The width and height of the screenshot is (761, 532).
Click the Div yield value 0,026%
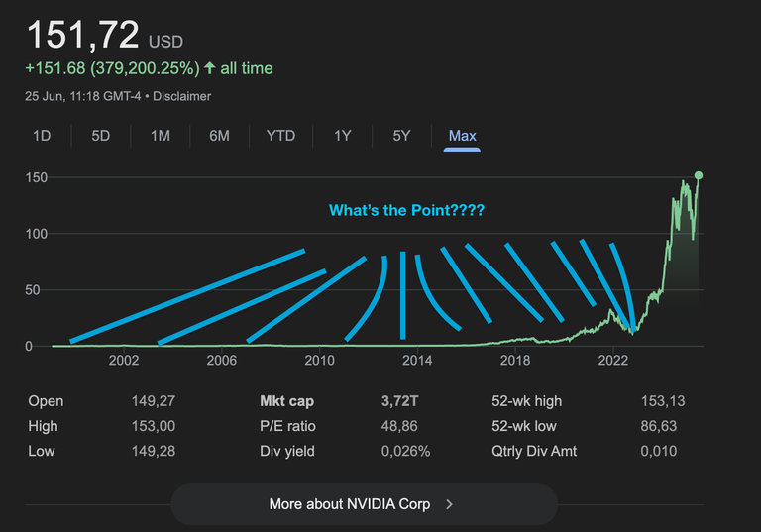coord(405,451)
